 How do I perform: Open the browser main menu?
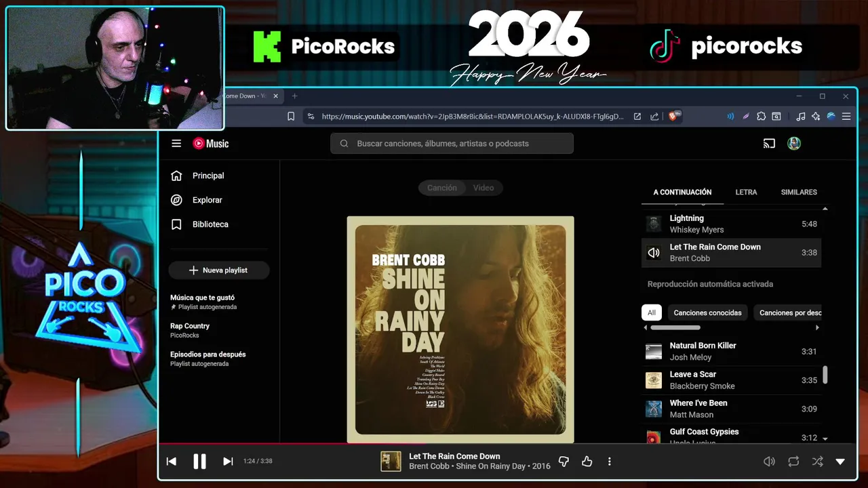(846, 117)
